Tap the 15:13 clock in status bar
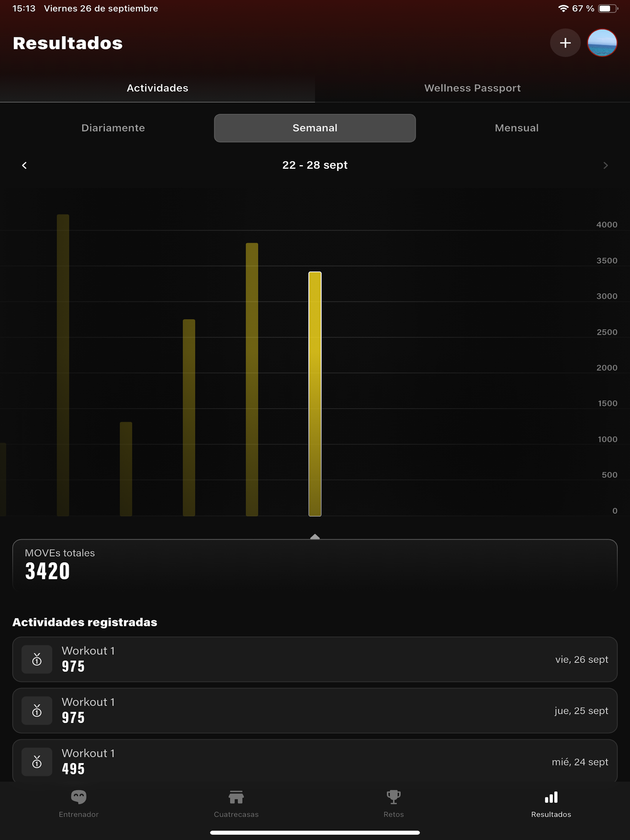This screenshot has height=840, width=630. click(24, 8)
